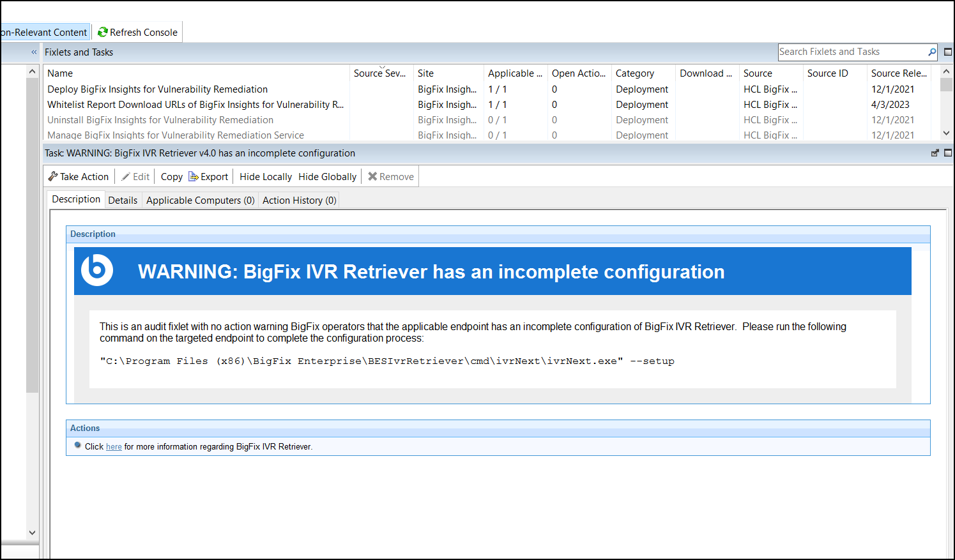Click the Edit pencil button
Image resolution: width=955 pixels, height=560 pixels.
coord(135,177)
